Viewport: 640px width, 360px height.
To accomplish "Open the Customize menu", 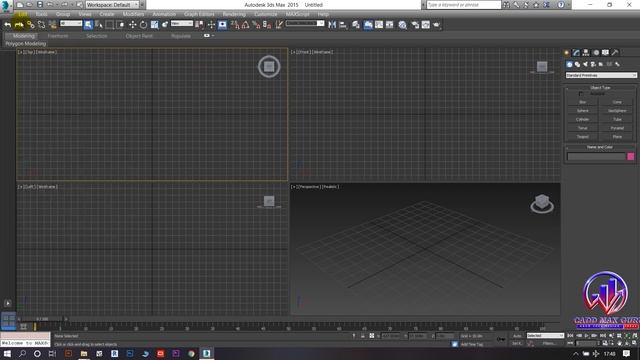I will [266, 14].
